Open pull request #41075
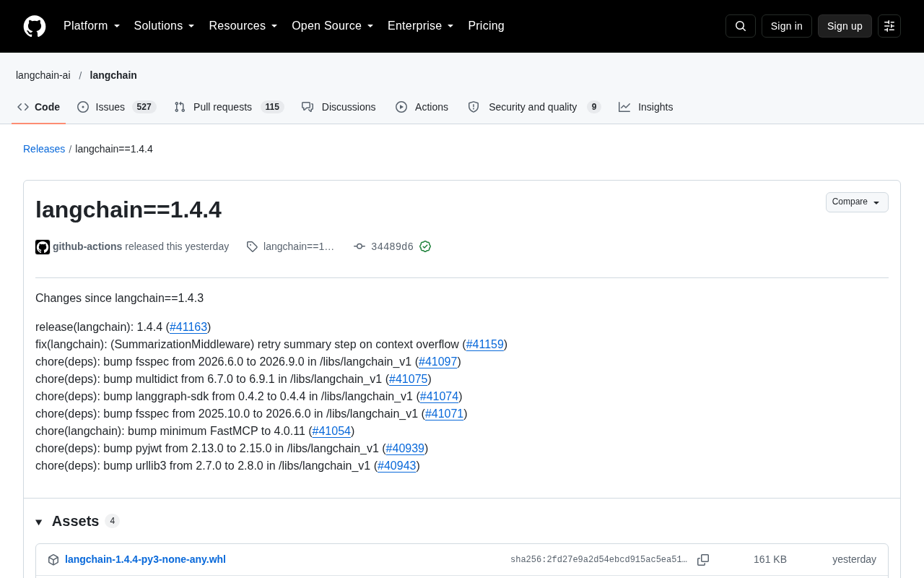Screen dimensions: 924x578 [409, 379]
